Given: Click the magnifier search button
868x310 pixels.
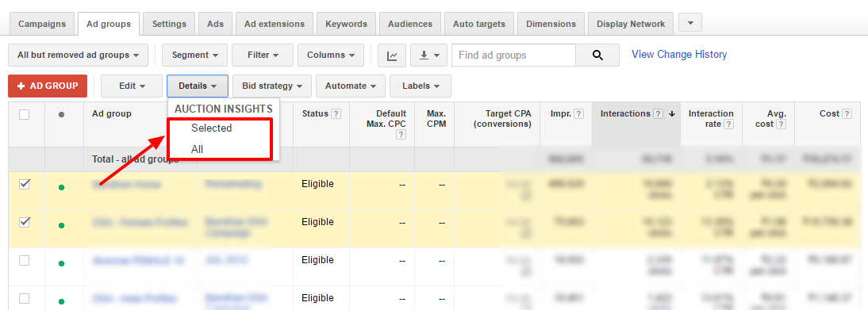Looking at the screenshot, I should [597, 55].
